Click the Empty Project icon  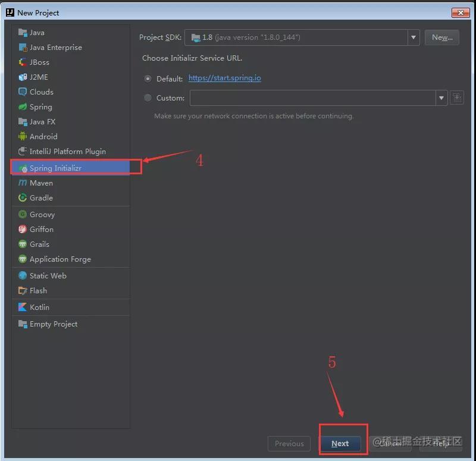[23, 324]
